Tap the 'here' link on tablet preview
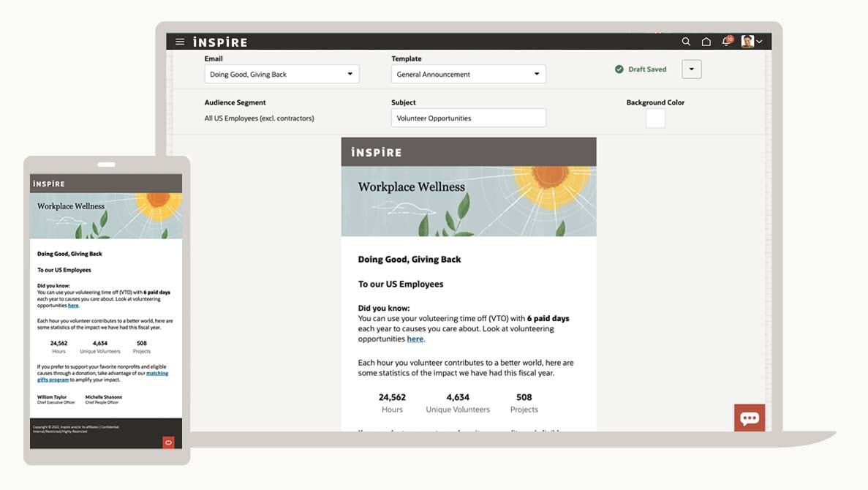Screen dimensions: 868x490 [73, 306]
